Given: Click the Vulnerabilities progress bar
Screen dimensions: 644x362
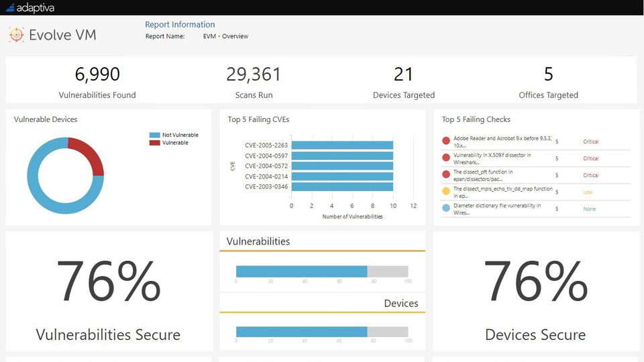Looking at the screenshot, I should tap(322, 271).
